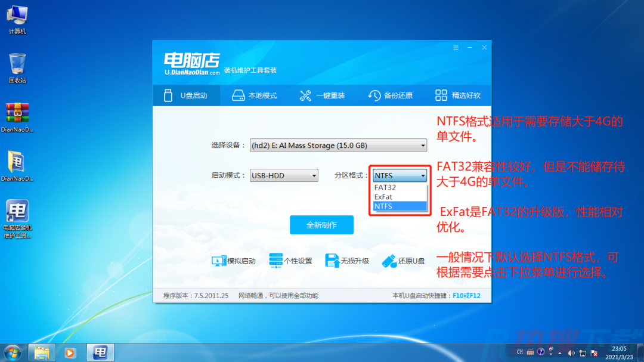Viewport: 644px width, 362px height.
Task: Click the 电脑店 U.DianNaoDian.com logo
Action: point(192,64)
